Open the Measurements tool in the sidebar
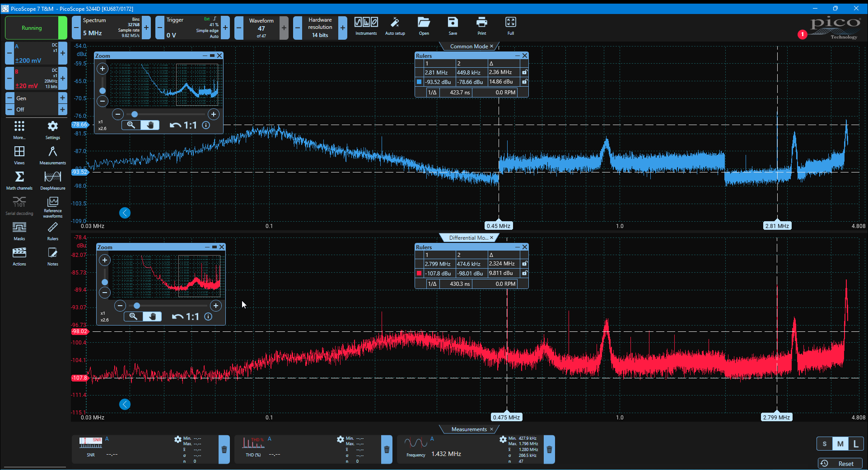This screenshot has width=868, height=470. pyautogui.click(x=53, y=155)
